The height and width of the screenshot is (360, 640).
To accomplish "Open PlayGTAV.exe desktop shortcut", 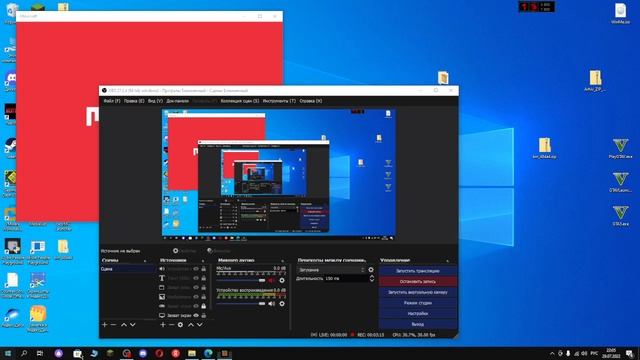I will click(620, 148).
